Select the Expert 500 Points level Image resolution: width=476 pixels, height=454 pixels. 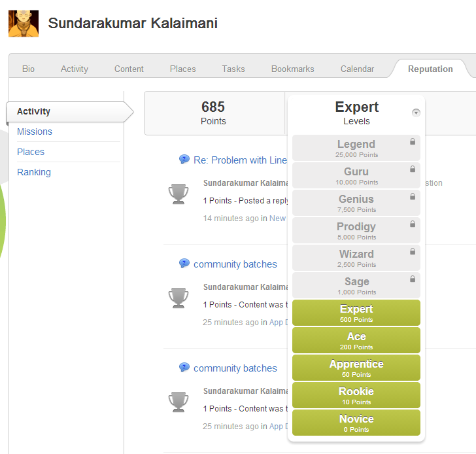coord(356,313)
